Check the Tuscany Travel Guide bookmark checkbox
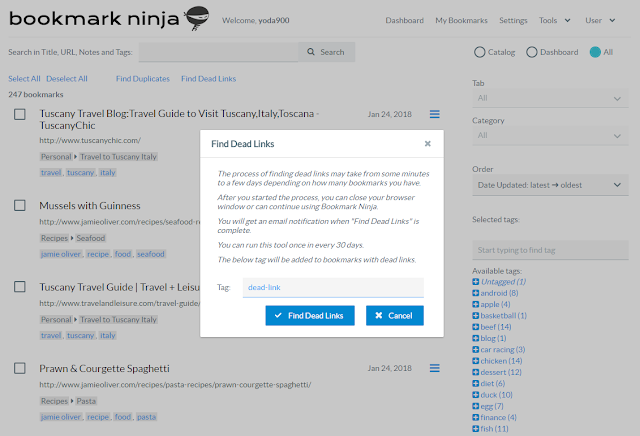Viewport: 640px width, 436px height. coord(20,287)
